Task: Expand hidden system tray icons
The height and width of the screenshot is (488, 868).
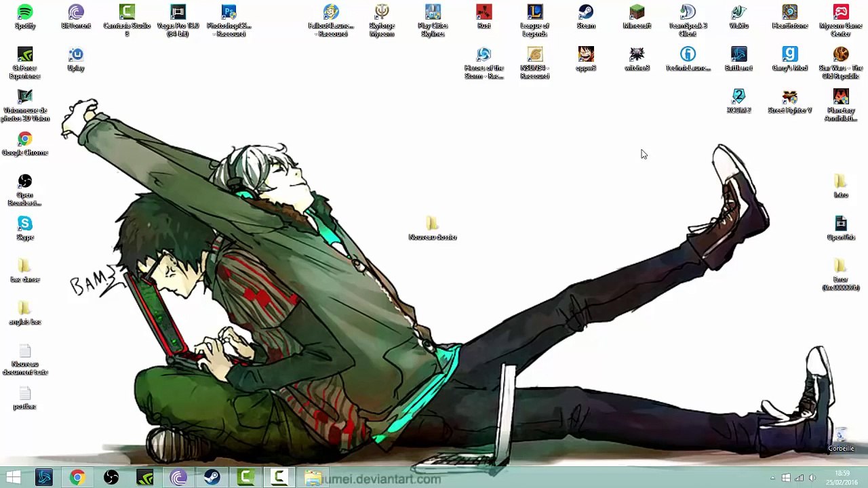Action: click(x=772, y=478)
